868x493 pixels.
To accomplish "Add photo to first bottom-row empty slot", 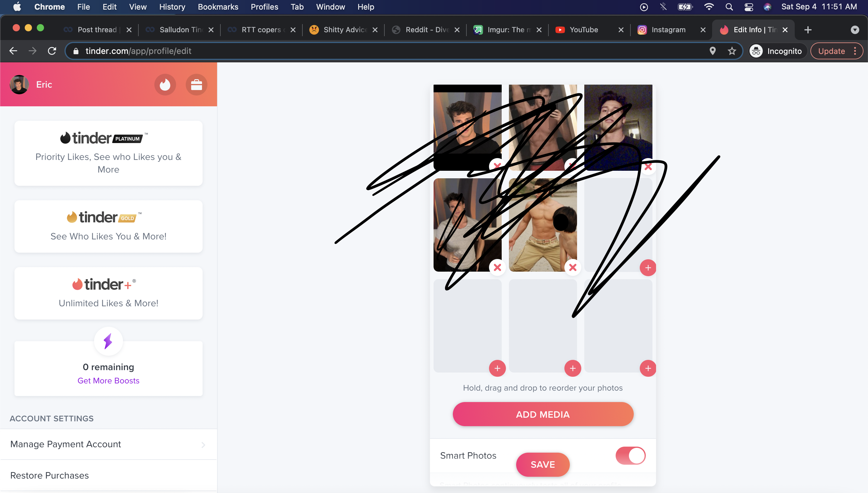I will 497,368.
